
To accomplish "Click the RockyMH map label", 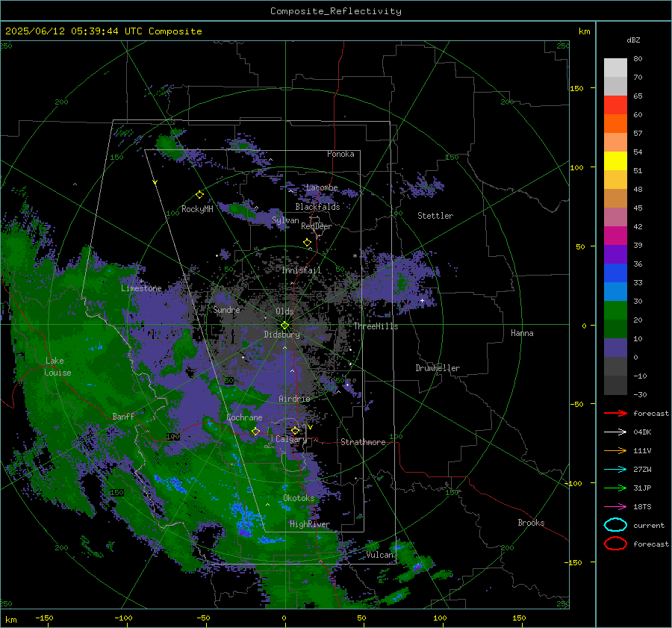I will point(197,209).
